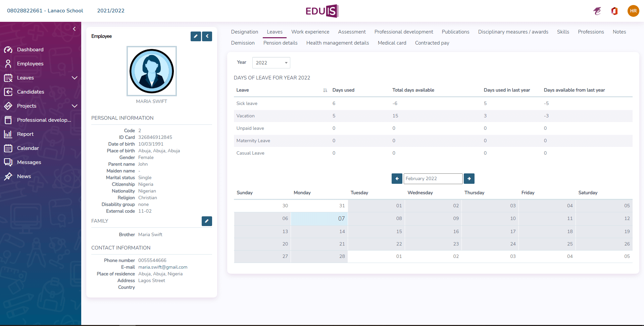Viewport: 644px width, 326px height.
Task: Open the Year dropdown showing 2022
Action: 271,63
